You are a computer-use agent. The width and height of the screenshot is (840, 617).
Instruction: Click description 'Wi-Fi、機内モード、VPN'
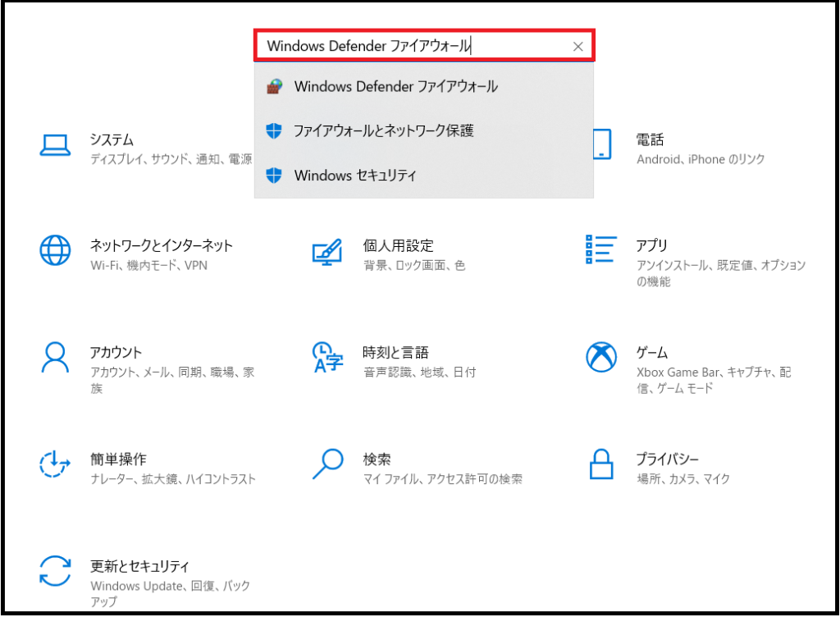point(149,265)
